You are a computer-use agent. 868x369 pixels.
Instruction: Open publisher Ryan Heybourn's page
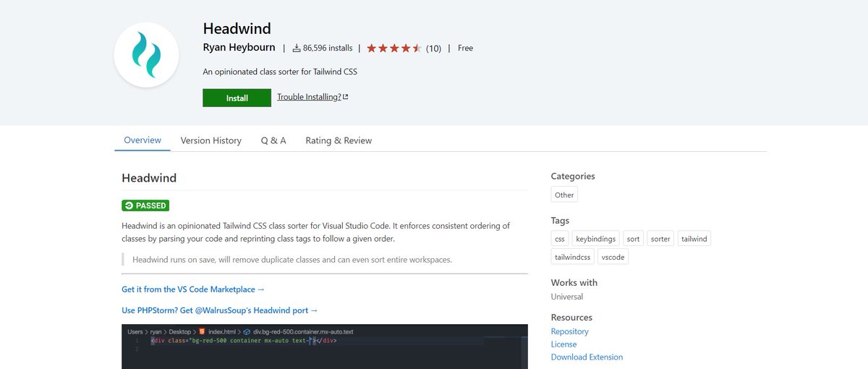click(x=239, y=47)
